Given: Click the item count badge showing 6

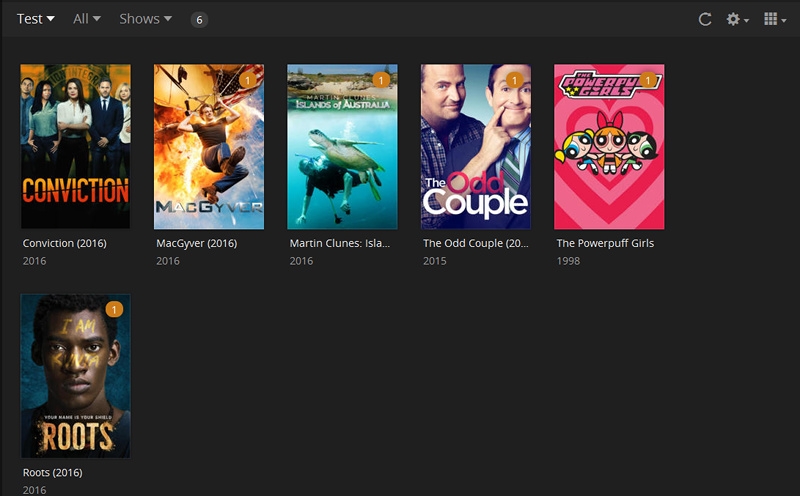Looking at the screenshot, I should tap(199, 20).
